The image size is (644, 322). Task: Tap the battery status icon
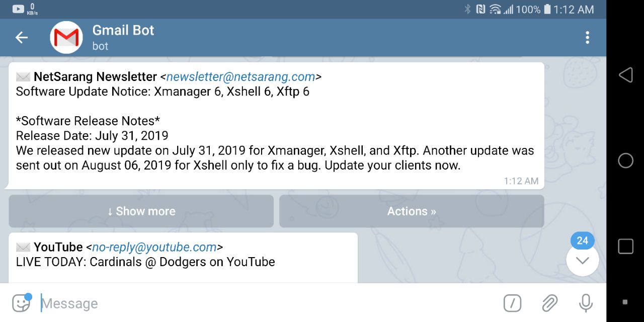547,9
